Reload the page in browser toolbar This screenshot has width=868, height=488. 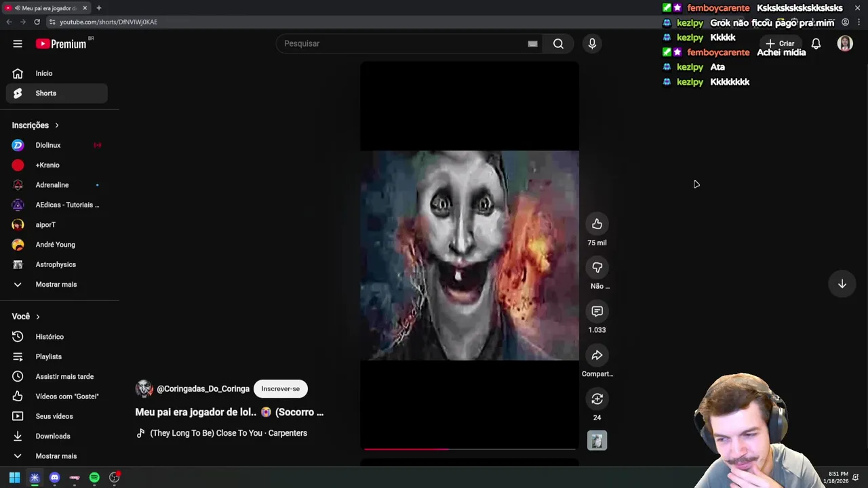[x=37, y=22]
